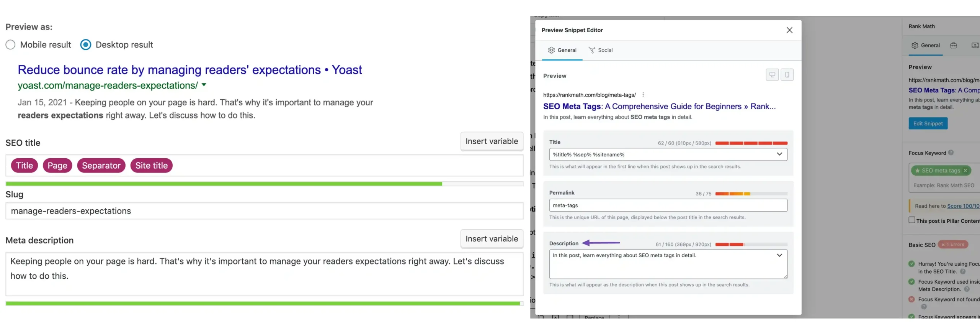This screenshot has width=980, height=322.
Task: Click the gear icon on the General sidebar tab
Action: coord(915,45)
